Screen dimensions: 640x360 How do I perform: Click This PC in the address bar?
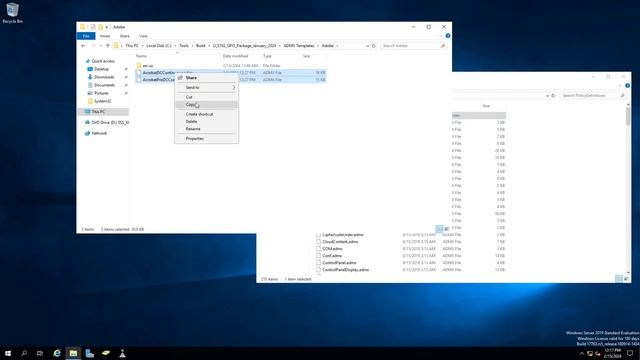pos(132,46)
